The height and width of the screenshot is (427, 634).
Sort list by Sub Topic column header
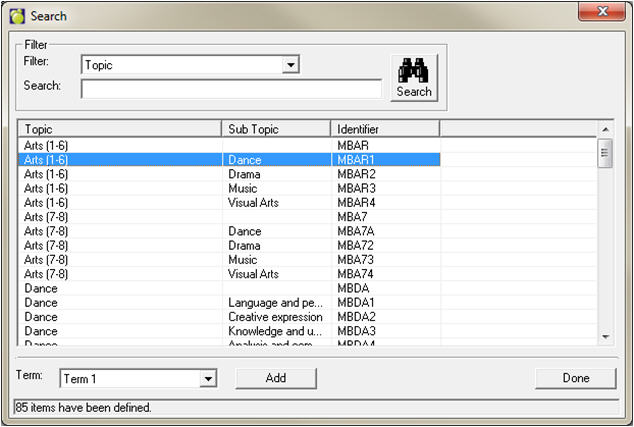pos(276,129)
